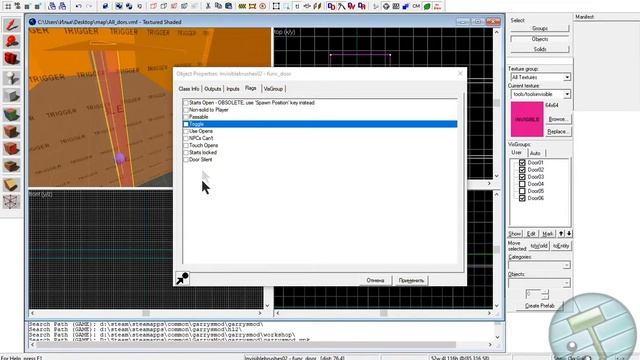Move visgroup down with the down arrow button
This screenshot has height=360, width=640.
569,233
